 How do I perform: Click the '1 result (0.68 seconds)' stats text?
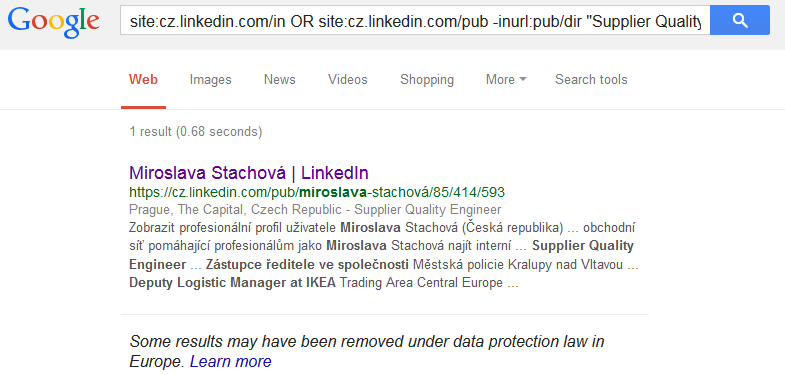[196, 132]
